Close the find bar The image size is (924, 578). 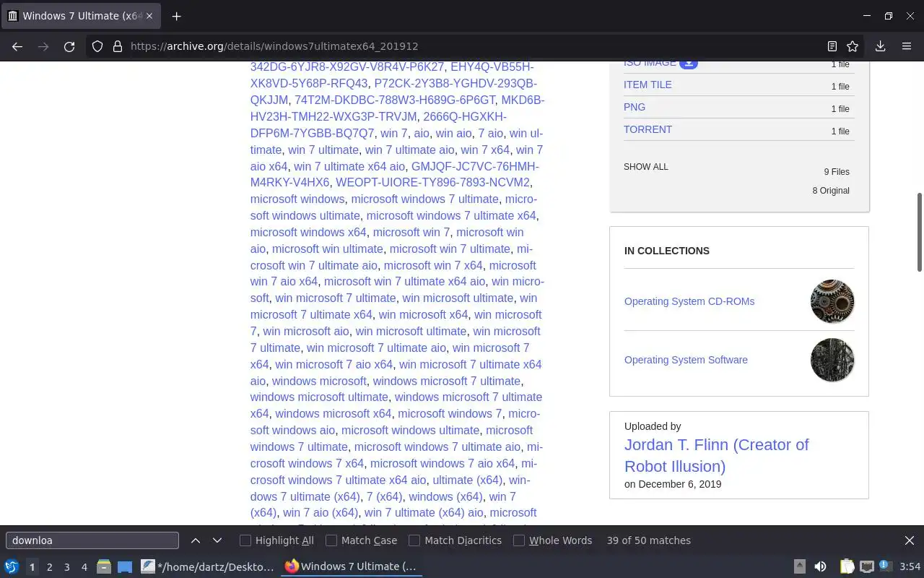pyautogui.click(x=910, y=540)
